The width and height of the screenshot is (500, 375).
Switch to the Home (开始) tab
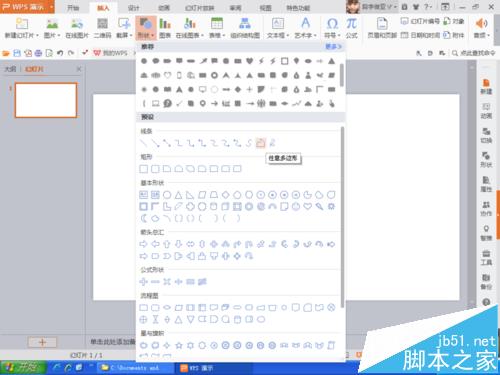tap(73, 8)
